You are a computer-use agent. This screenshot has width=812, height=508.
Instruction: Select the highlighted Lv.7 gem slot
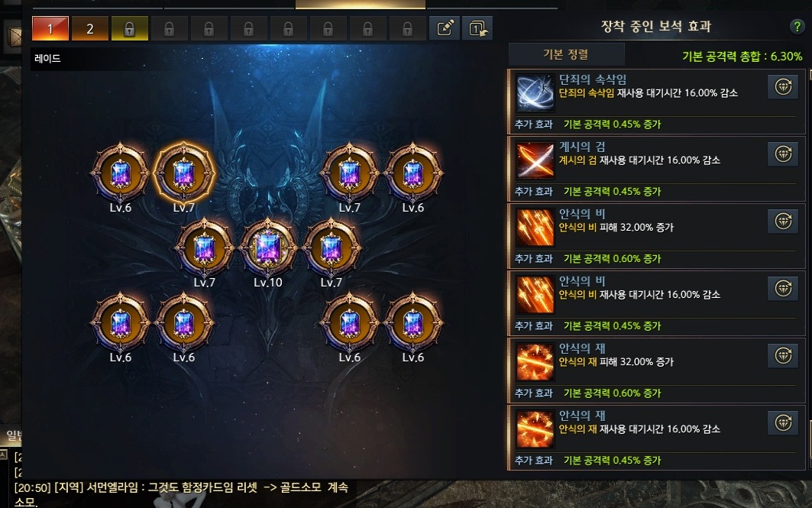[x=184, y=173]
